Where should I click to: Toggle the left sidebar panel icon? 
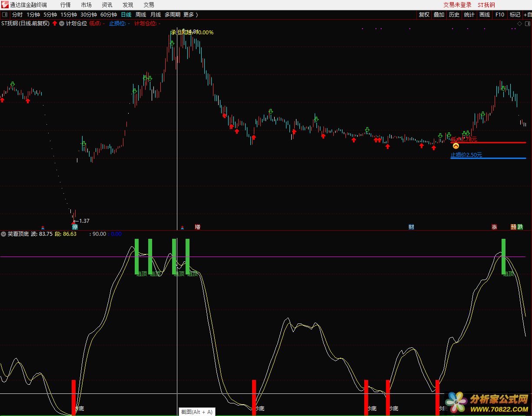pyautogui.click(x=4, y=14)
